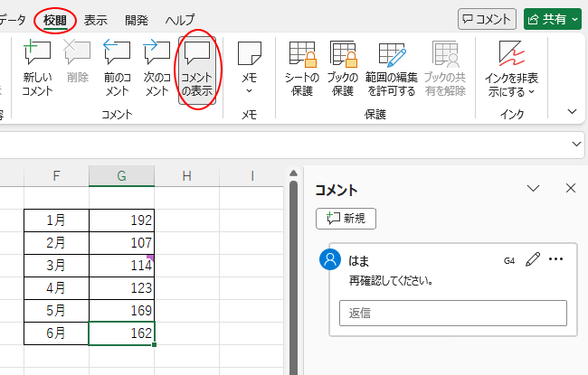
Task: Click ブックの保護 icon
Action: tap(343, 55)
